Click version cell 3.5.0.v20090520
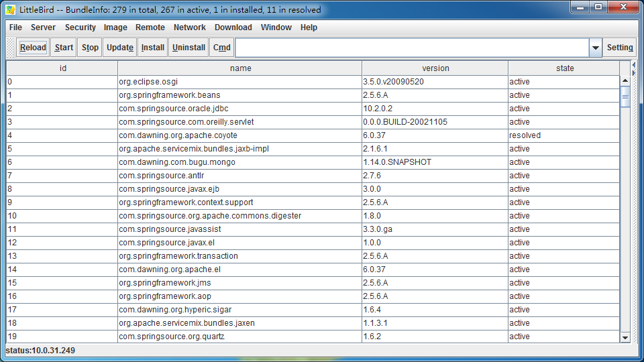This screenshot has height=362, width=644. [435, 82]
